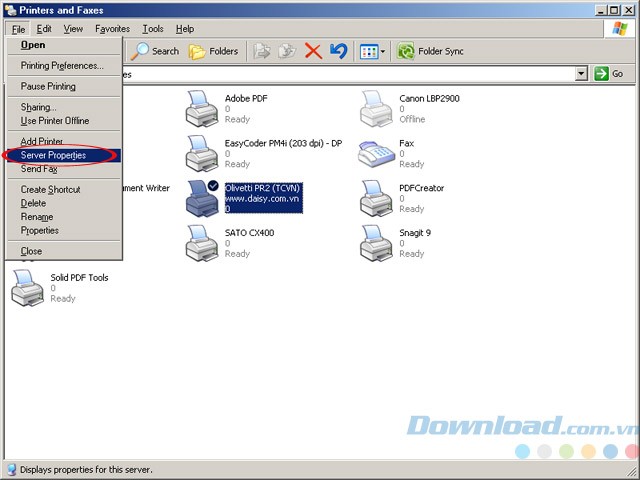The width and height of the screenshot is (640, 480).
Task: Expand the Views button dropdown
Action: pos(381,51)
